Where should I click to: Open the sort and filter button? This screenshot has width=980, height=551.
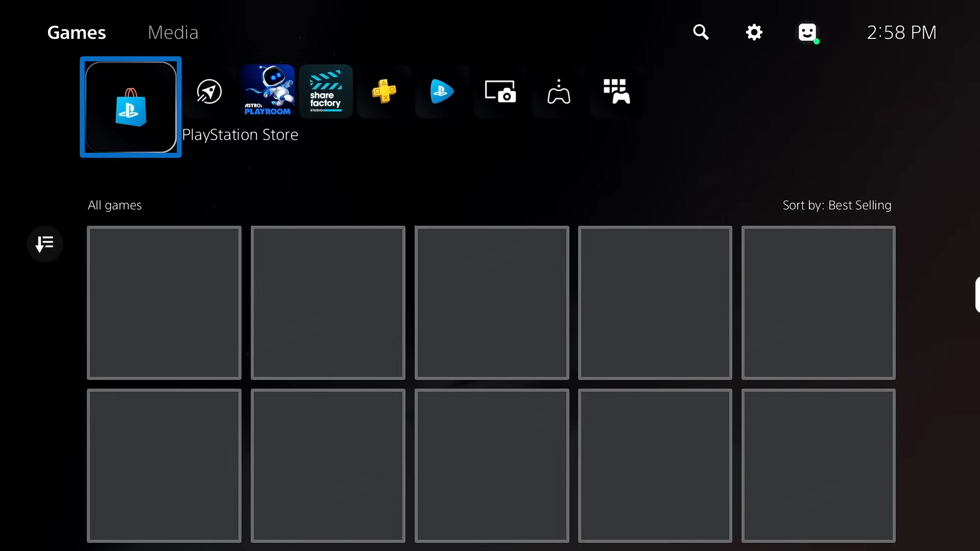point(45,244)
